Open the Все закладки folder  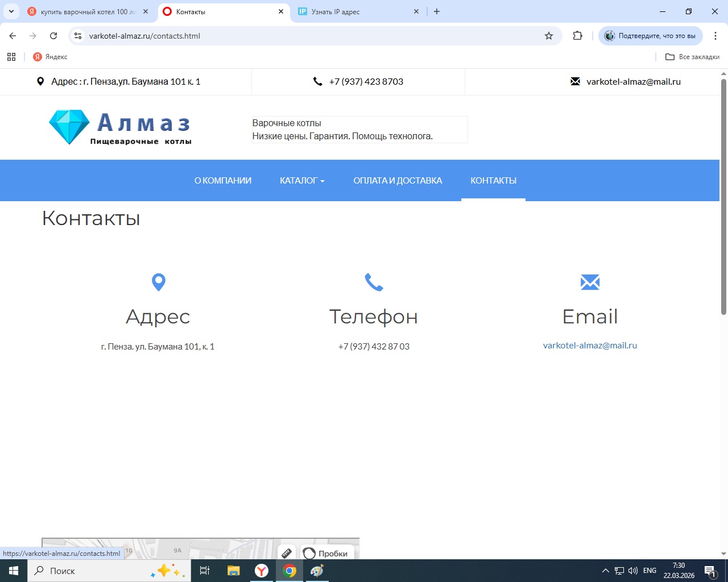(692, 57)
